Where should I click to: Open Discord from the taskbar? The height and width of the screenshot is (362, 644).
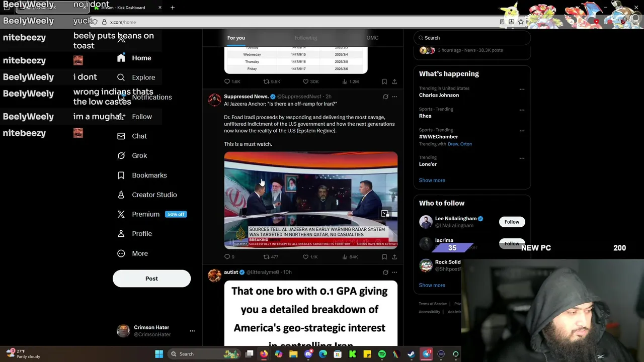pos(308,354)
